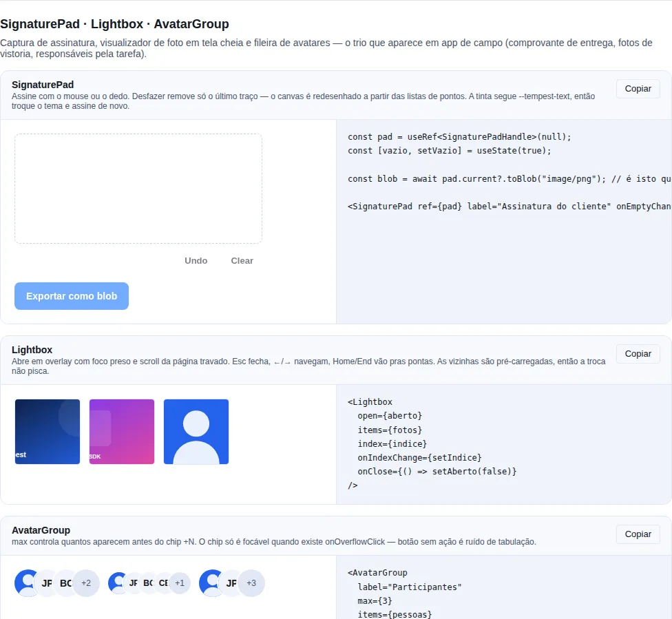Click the photo avatar in the +3 group
672x619 pixels.
click(209, 583)
